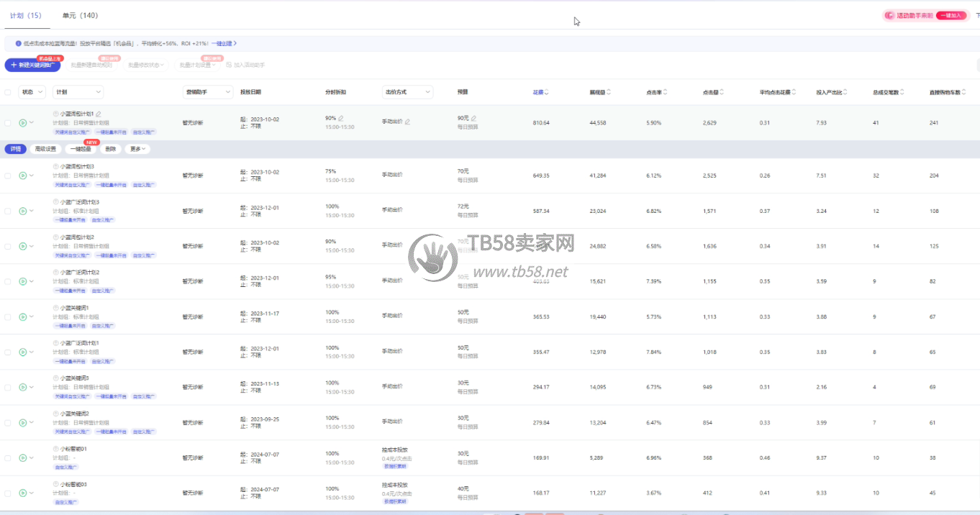Click the edit icon next to 手动出价 in first row
Viewport: 980px width, 515px height.
[x=407, y=122]
